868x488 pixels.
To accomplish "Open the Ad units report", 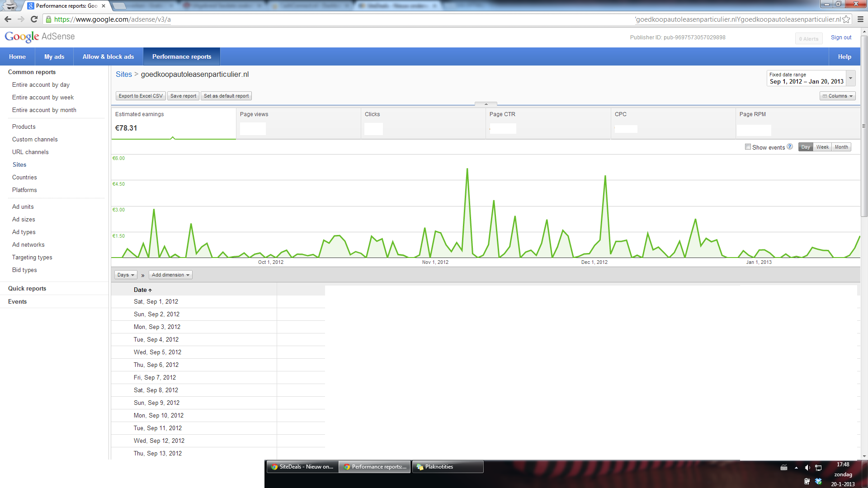I will 23,206.
